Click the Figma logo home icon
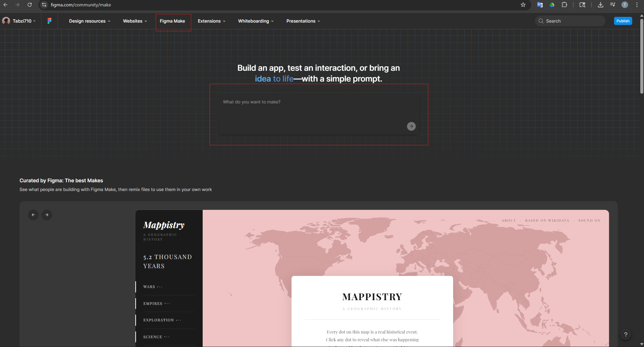 coord(49,21)
